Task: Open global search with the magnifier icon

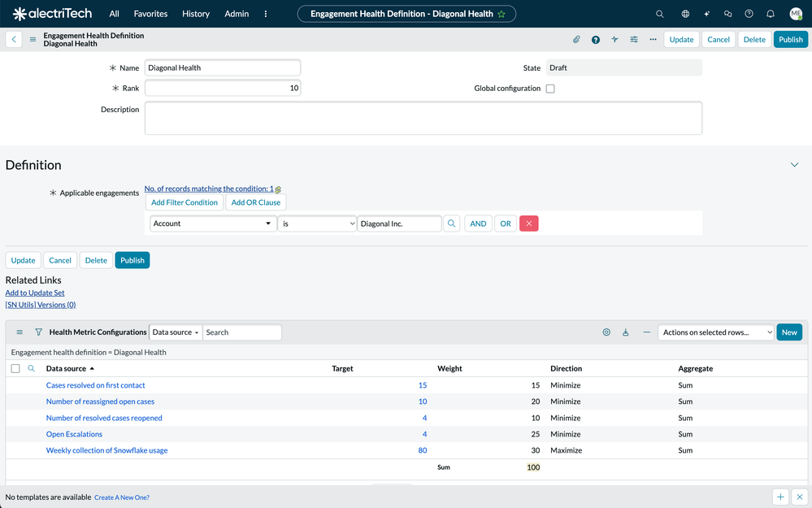Action: point(659,13)
